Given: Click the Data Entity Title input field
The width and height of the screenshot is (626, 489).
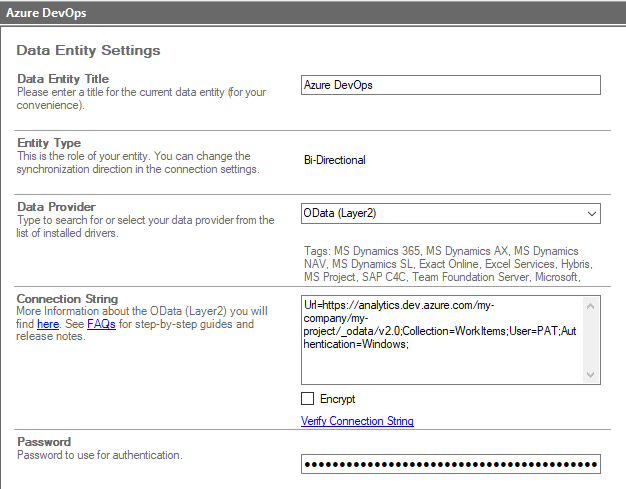Looking at the screenshot, I should pos(450,85).
